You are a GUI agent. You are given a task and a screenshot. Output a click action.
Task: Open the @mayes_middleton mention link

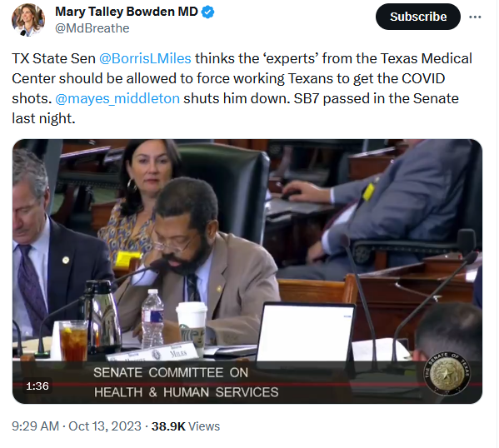pos(117,98)
